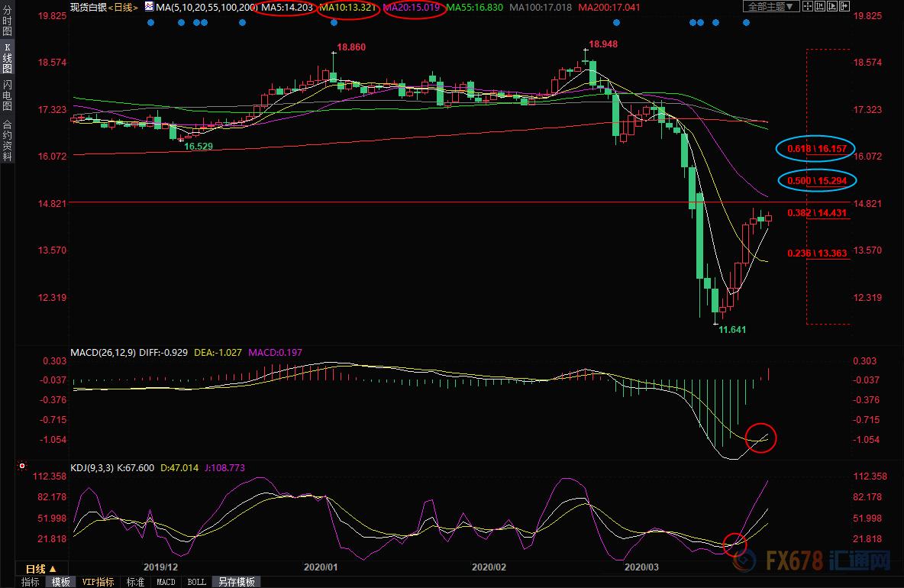Switch to 闪电图 view tab
This screenshot has width=904, height=588.
tap(7, 95)
